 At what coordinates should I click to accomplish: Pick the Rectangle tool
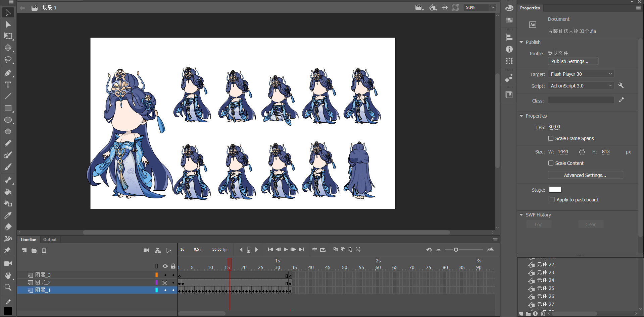(8, 108)
